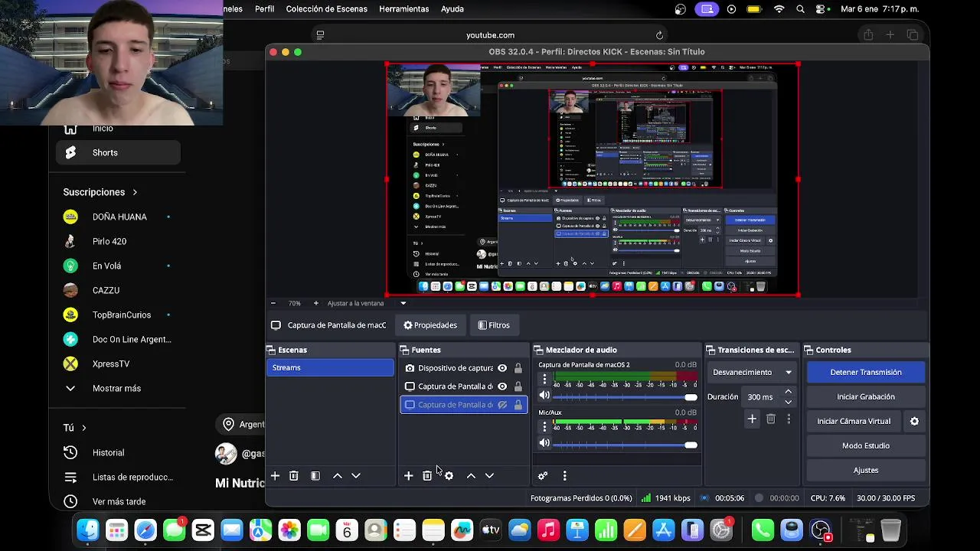This screenshot has height=551, width=980.
Task: Move the scene down with the Escenas down arrow
Action: [356, 476]
